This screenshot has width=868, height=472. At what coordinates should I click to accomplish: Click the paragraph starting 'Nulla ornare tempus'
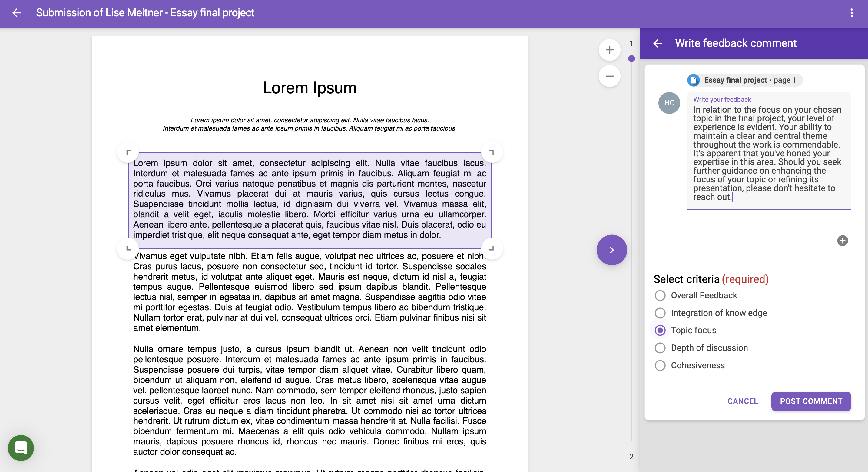310,400
